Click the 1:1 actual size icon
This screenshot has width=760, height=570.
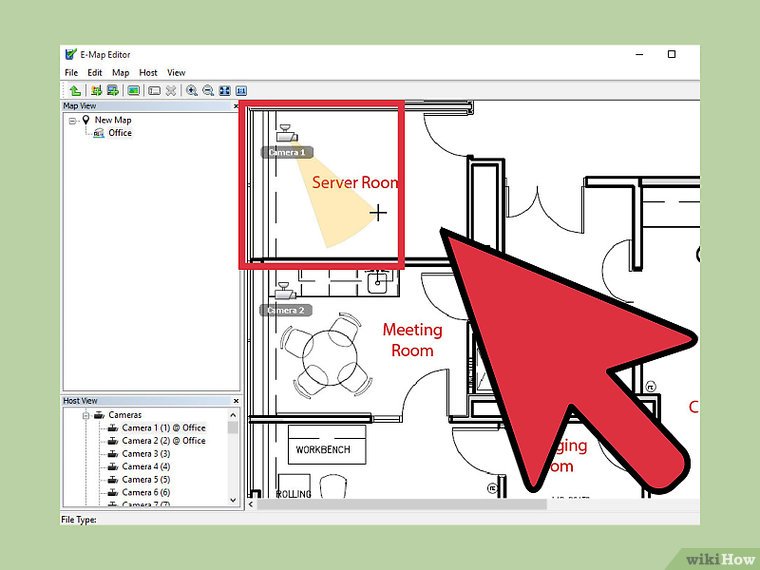pyautogui.click(x=240, y=90)
